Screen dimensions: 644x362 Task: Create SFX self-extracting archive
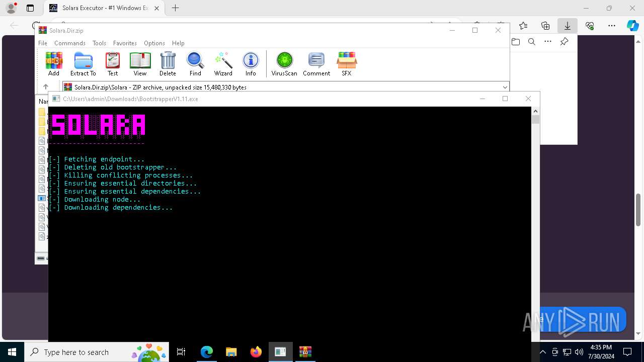tap(347, 64)
